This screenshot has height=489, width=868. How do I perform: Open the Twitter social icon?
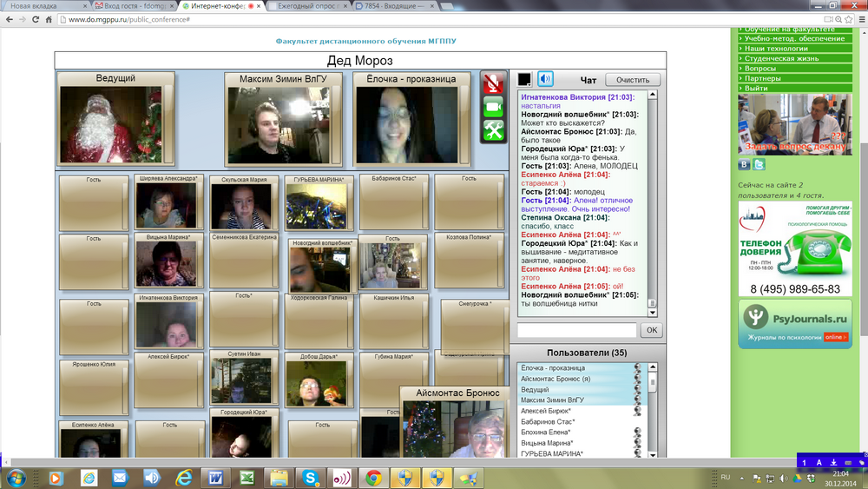pos(759,164)
